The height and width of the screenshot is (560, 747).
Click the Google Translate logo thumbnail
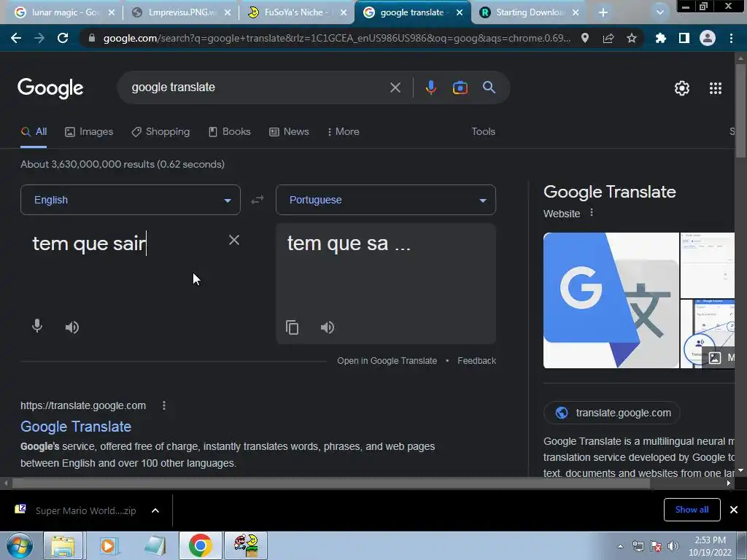(x=611, y=300)
